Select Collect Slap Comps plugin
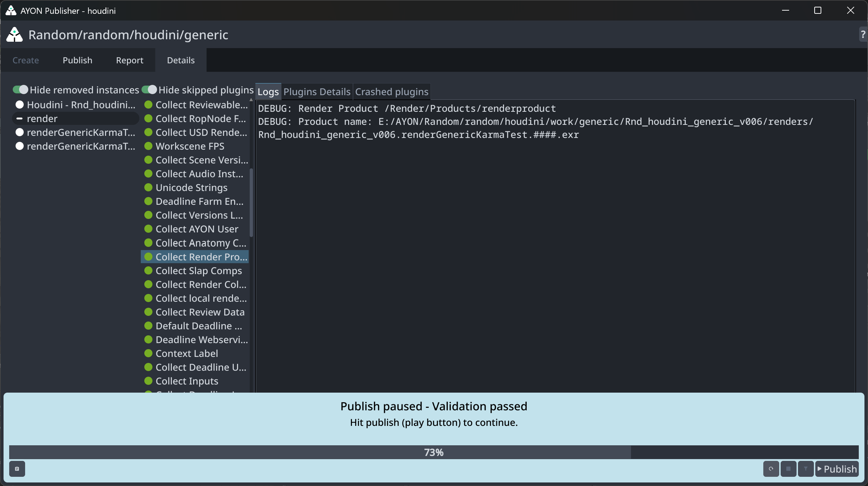 coord(195,271)
